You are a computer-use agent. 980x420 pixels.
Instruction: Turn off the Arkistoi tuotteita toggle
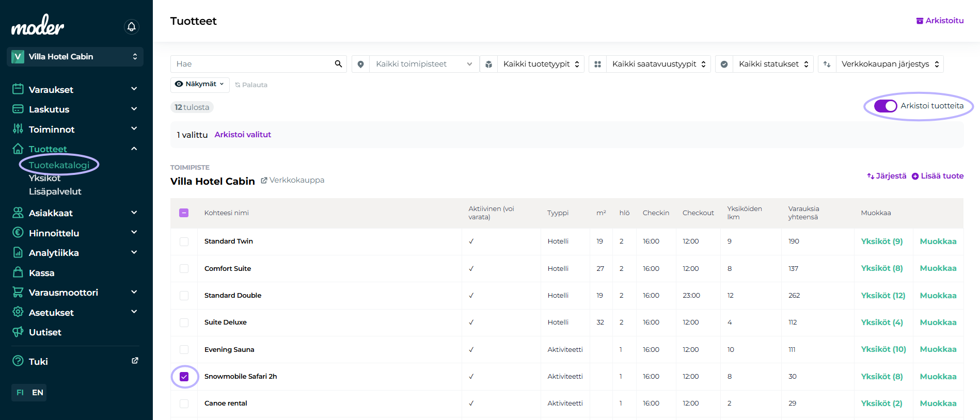click(x=886, y=106)
